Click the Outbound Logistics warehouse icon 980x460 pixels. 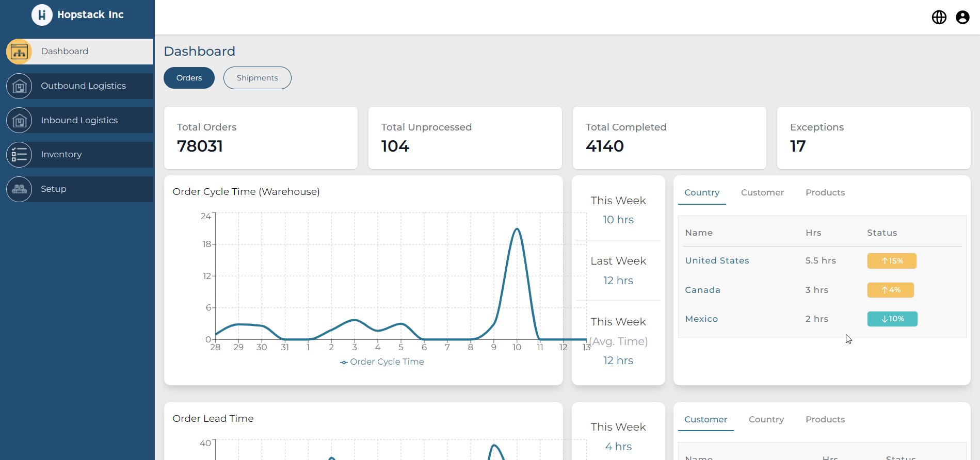point(19,86)
